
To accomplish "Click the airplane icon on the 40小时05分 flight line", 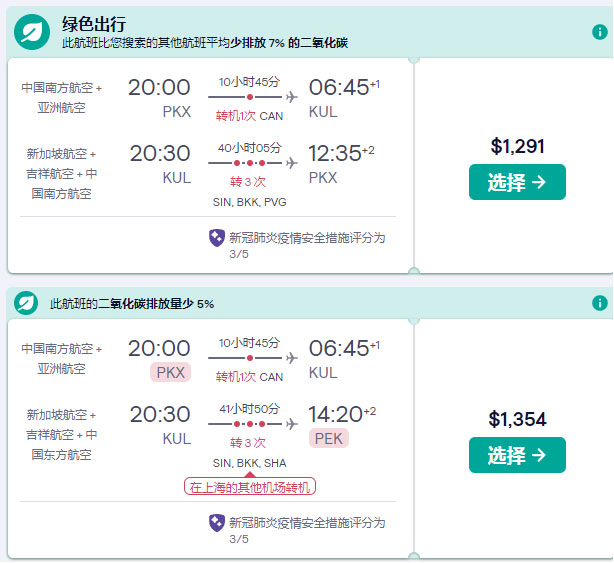I will pos(291,162).
